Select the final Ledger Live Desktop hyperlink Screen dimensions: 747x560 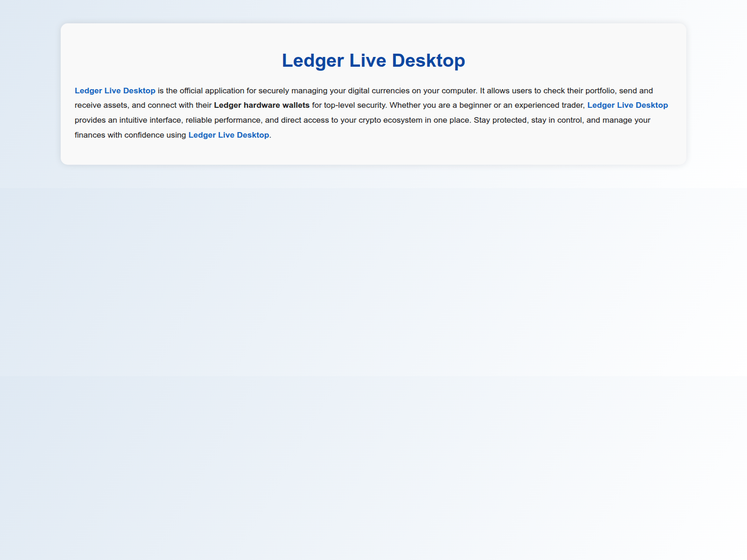click(228, 135)
